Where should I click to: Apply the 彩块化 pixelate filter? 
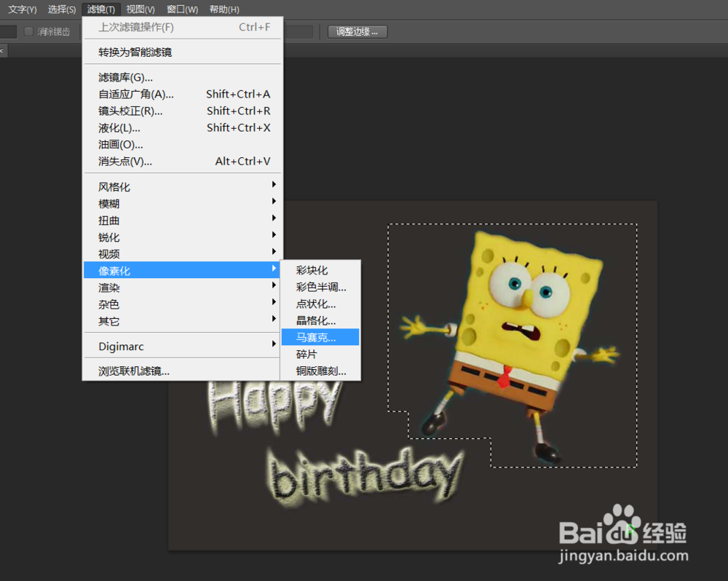(x=320, y=270)
